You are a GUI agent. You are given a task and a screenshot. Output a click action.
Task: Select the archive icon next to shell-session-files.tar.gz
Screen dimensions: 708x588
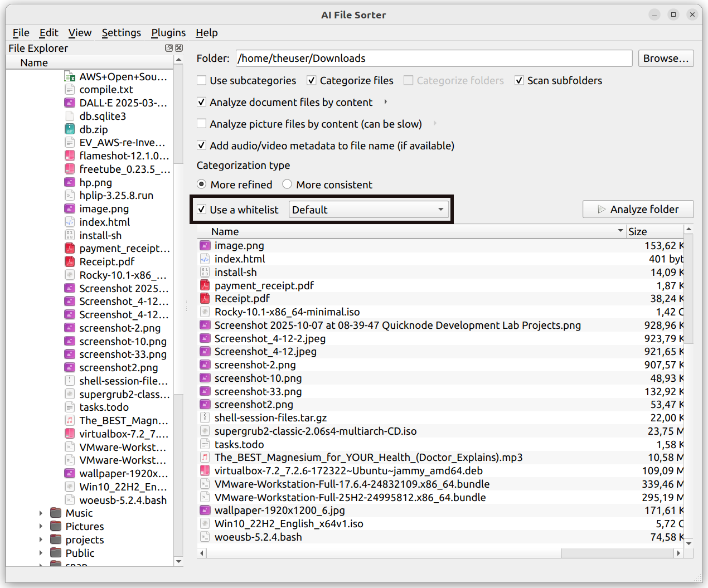tap(205, 417)
